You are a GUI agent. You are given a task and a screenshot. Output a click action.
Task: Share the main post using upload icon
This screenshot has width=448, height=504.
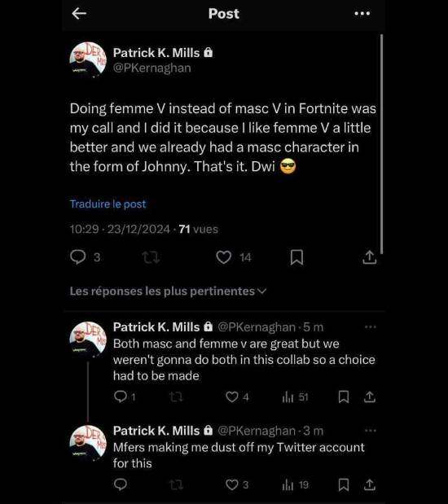[370, 257]
